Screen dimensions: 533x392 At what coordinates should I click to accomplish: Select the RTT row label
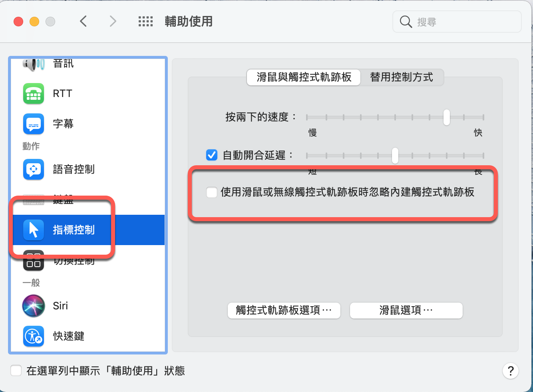tap(63, 94)
